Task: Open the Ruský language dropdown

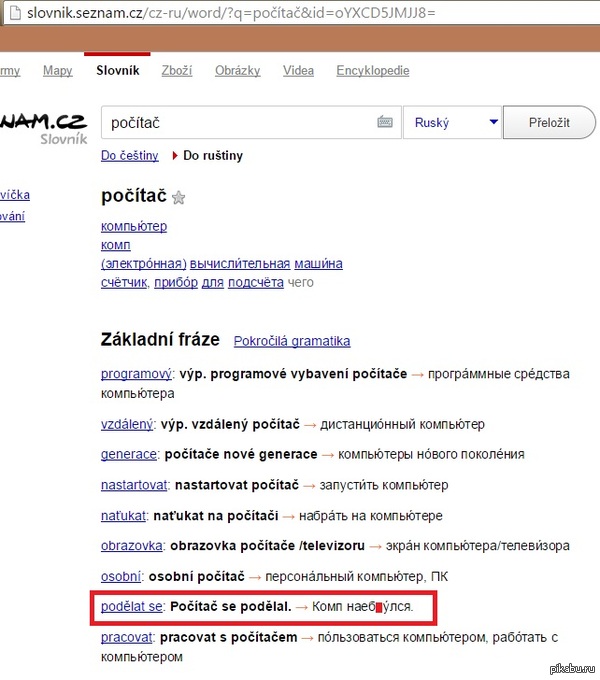Action: [451, 122]
